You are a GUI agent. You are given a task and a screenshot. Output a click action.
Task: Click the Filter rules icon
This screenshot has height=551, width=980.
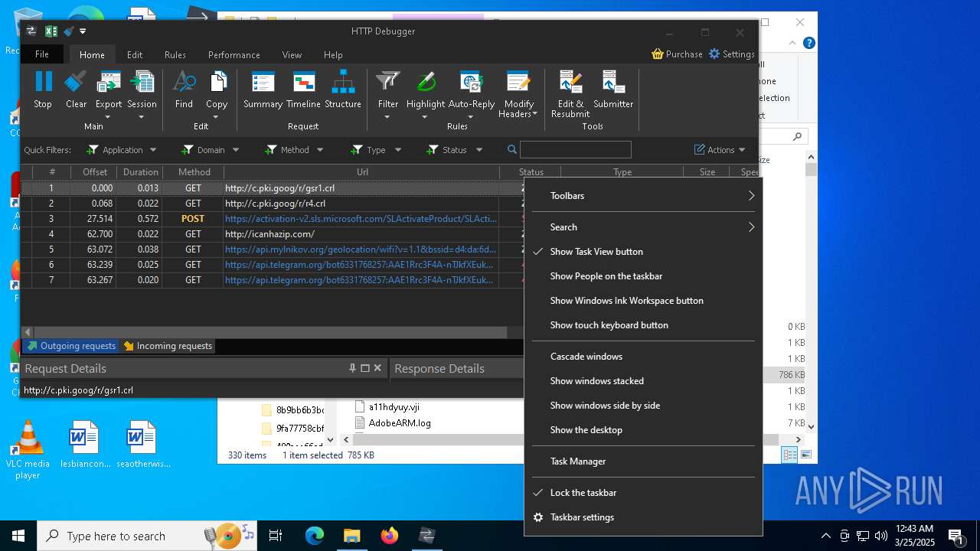[x=388, y=82]
